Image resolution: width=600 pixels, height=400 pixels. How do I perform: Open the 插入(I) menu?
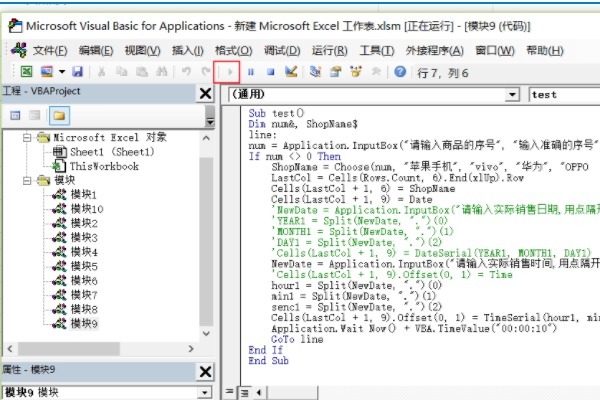click(x=188, y=51)
